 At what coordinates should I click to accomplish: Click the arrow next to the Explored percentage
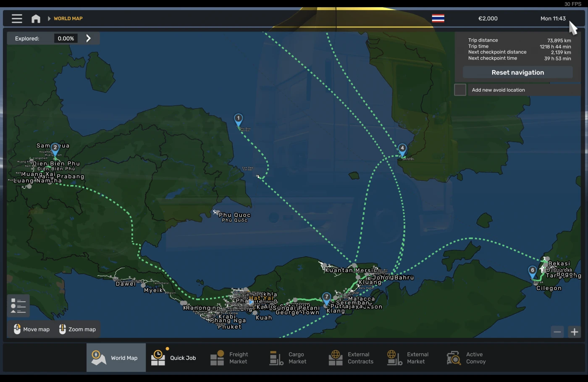(x=88, y=38)
